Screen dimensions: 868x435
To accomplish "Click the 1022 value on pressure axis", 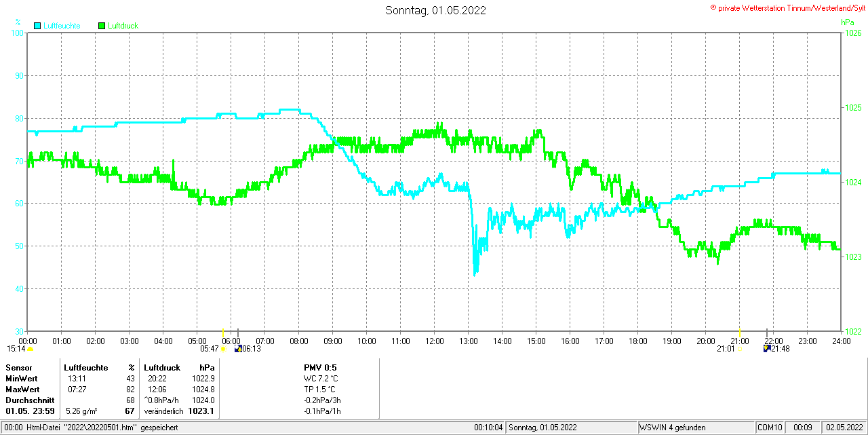I will (852, 331).
